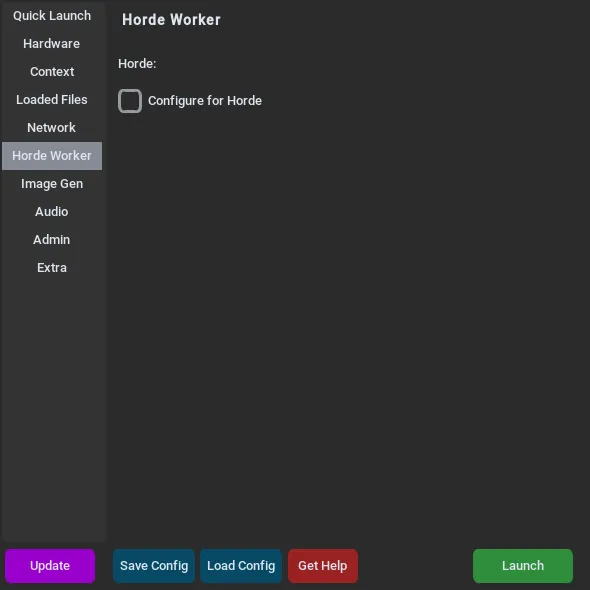This screenshot has height=590, width=590.
Task: Go to the Loaded Files tab
Action: tap(52, 100)
